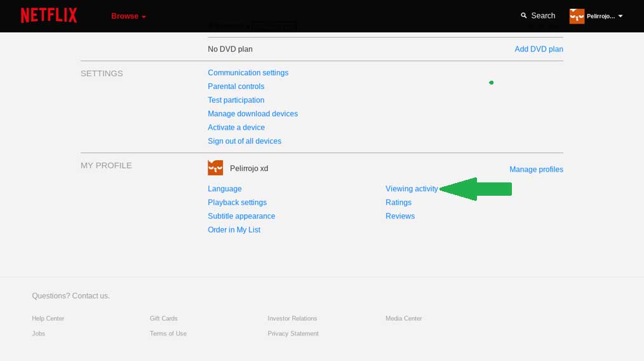Open Manage download devices
Screen dimensions: 644x361
[x=253, y=114]
